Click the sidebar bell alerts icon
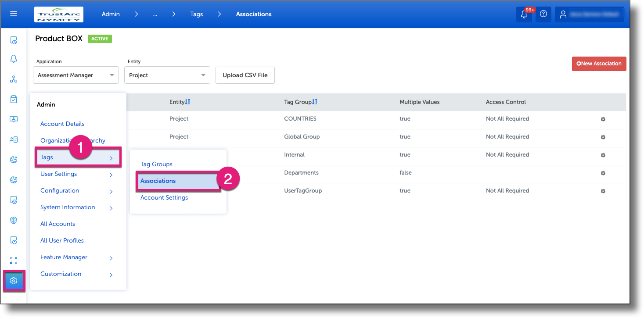Viewport: 644px width, 318px height. click(14, 59)
